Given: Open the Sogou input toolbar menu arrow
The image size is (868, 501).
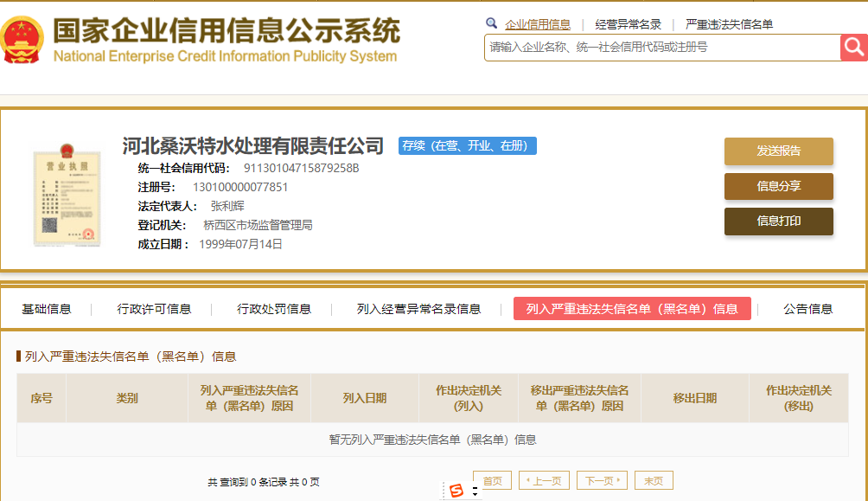Looking at the screenshot, I should click(475, 491).
